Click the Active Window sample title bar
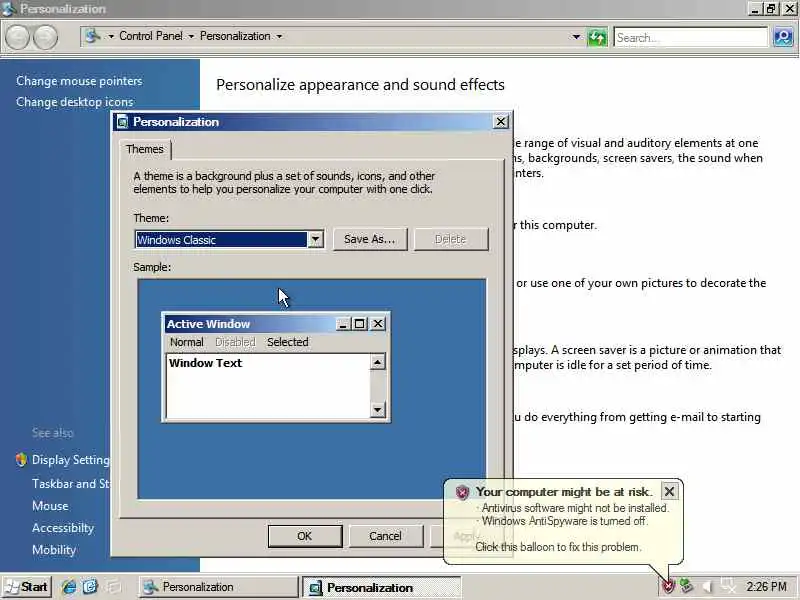The height and width of the screenshot is (600, 800). (250, 324)
